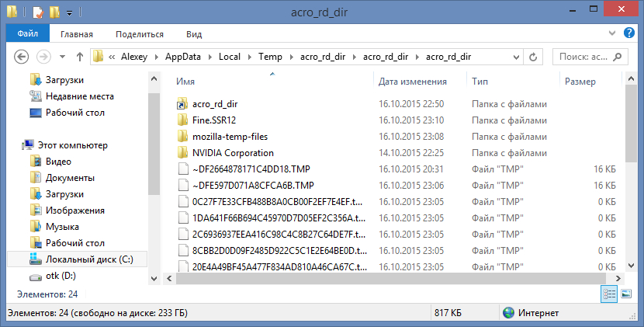Click the magnifier search icon
This screenshot has height=327, width=644.
(x=618, y=57)
